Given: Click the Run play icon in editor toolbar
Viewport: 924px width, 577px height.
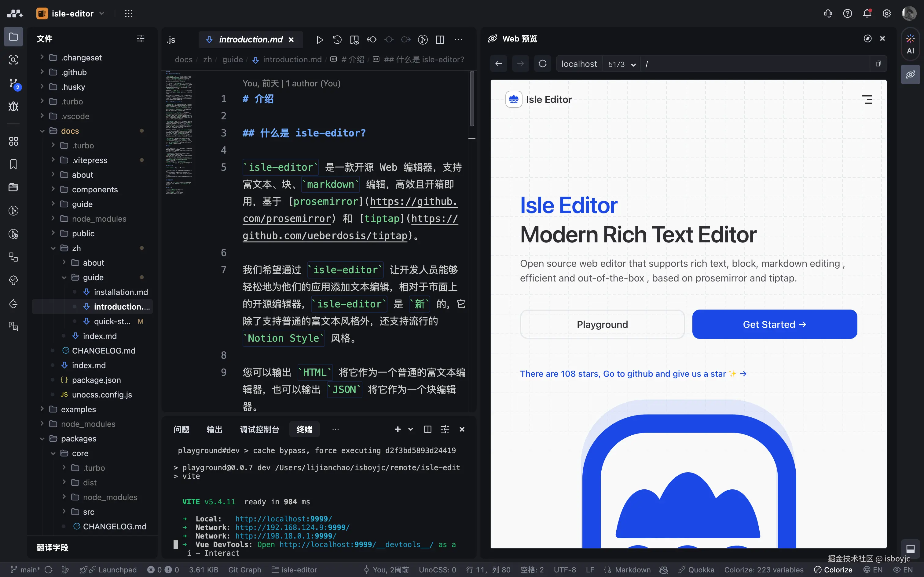Looking at the screenshot, I should point(320,40).
